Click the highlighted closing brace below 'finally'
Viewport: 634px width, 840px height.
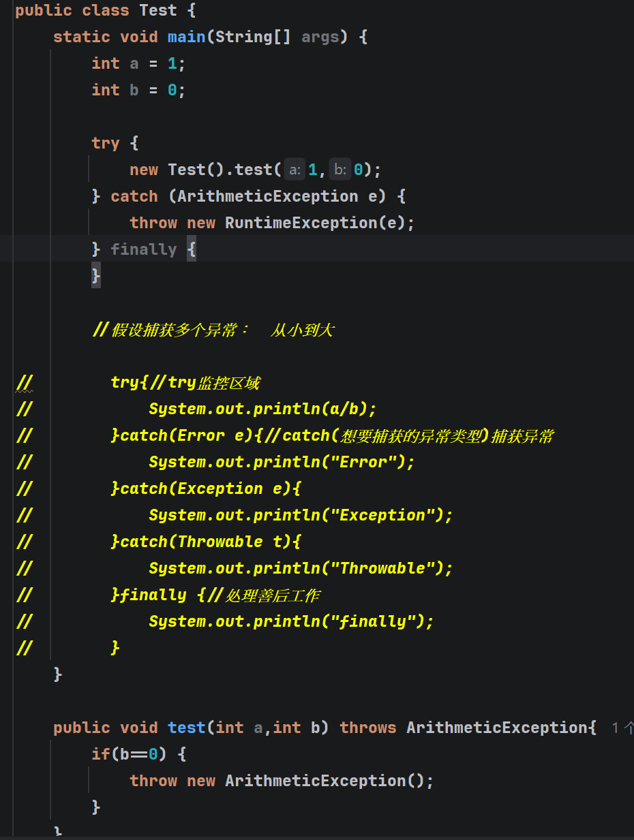(x=96, y=276)
